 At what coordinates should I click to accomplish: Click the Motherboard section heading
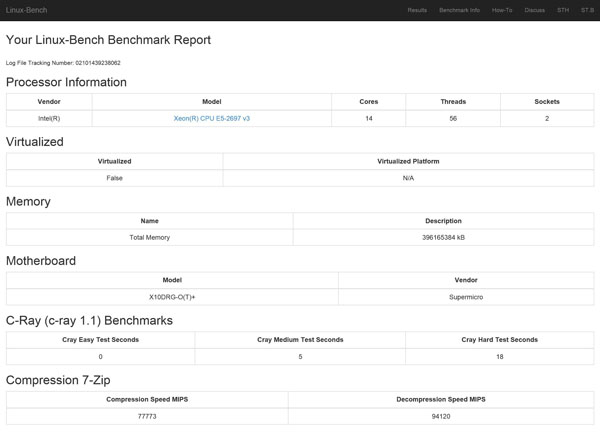(x=41, y=261)
